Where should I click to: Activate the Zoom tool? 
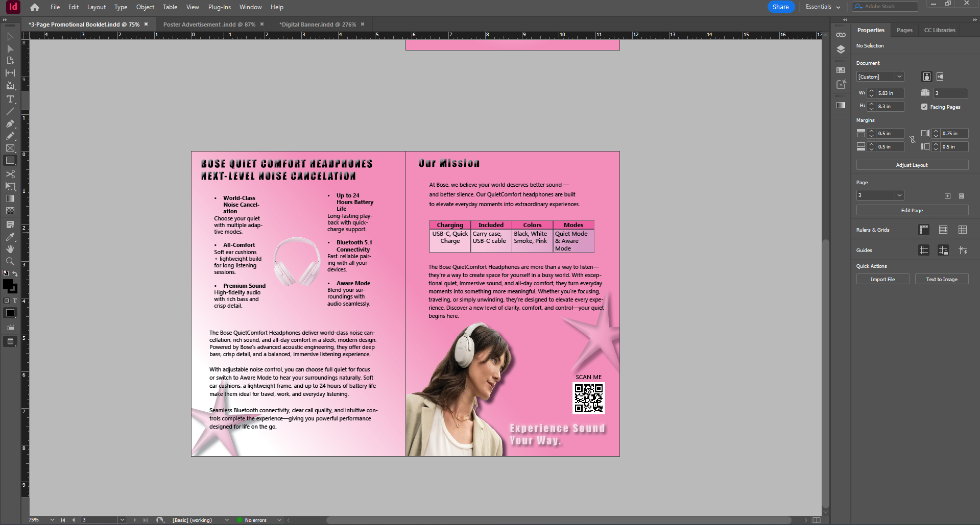click(x=10, y=261)
